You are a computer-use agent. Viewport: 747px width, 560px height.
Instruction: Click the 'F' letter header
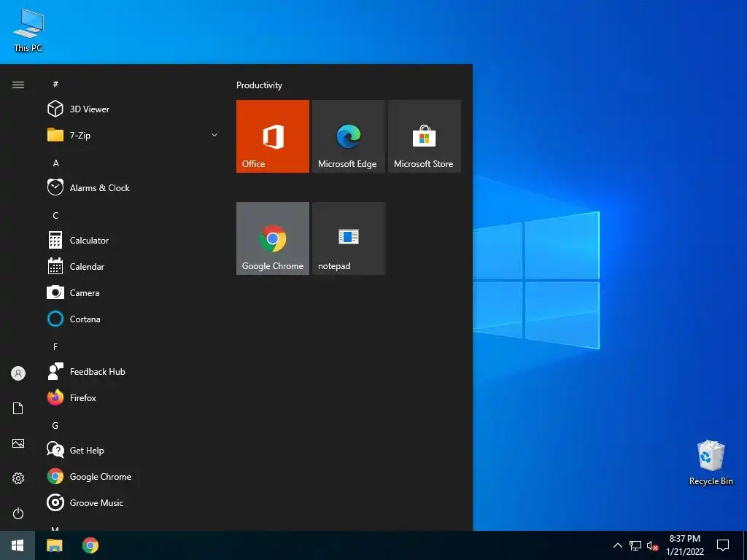[55, 346]
